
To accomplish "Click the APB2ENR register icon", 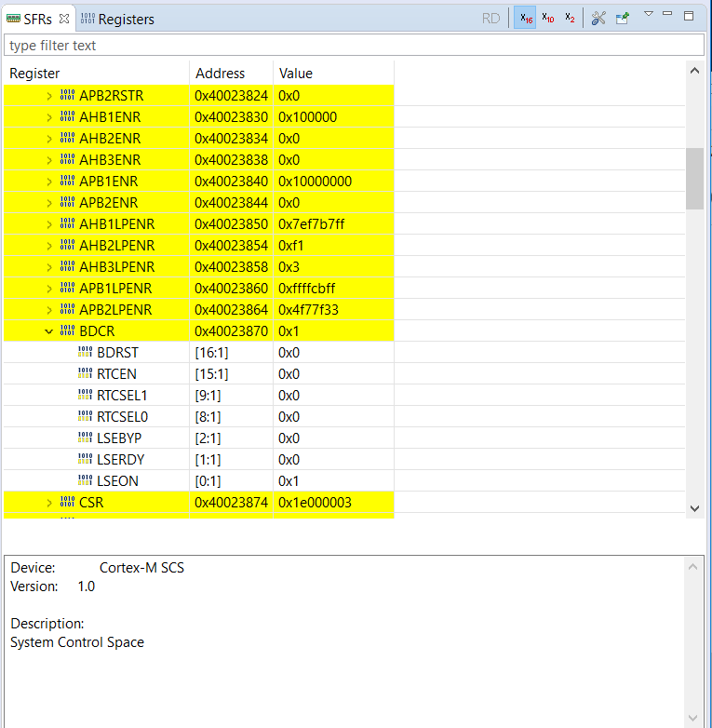I will pos(67,202).
